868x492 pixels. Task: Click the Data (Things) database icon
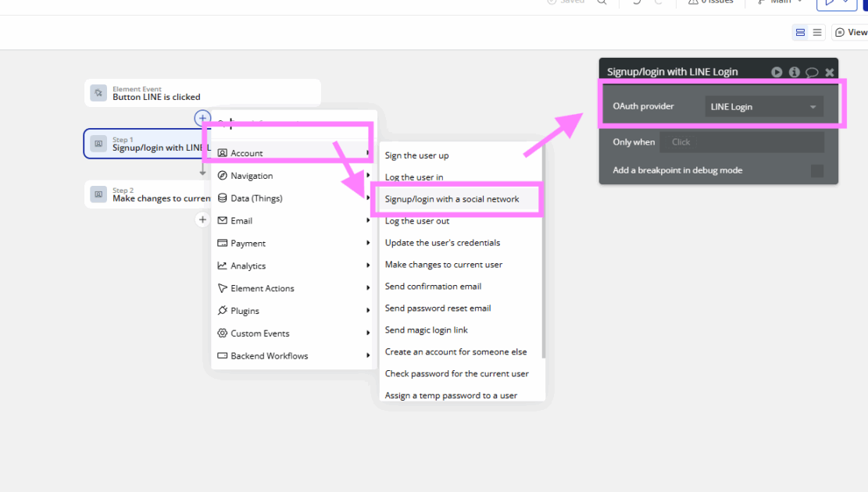pyautogui.click(x=222, y=198)
